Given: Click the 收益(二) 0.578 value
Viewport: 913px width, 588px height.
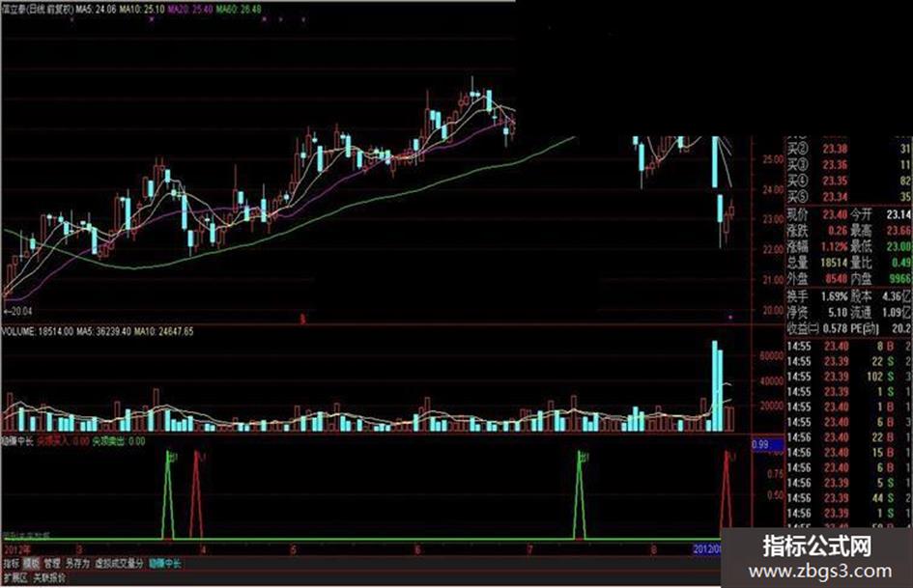Looking at the screenshot, I should tap(835, 329).
